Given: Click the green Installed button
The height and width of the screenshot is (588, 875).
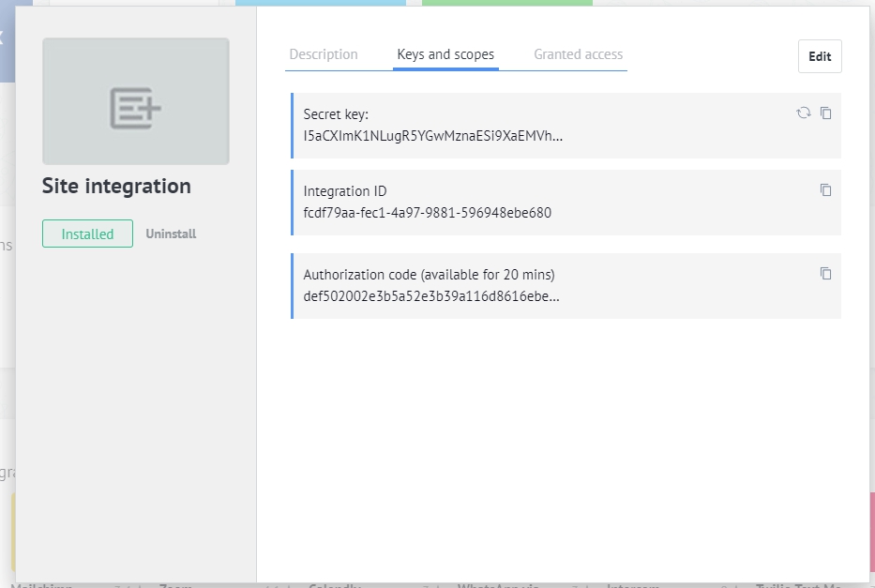Looking at the screenshot, I should click(x=87, y=234).
